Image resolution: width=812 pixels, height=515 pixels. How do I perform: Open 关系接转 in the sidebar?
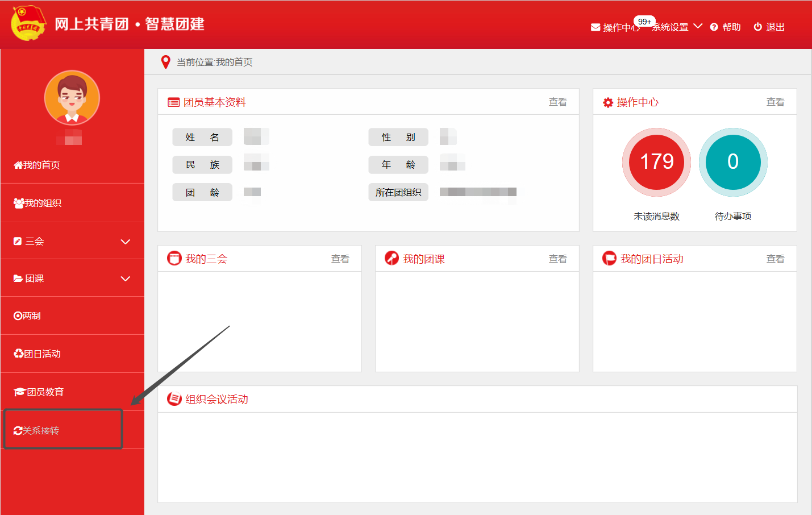[38, 430]
